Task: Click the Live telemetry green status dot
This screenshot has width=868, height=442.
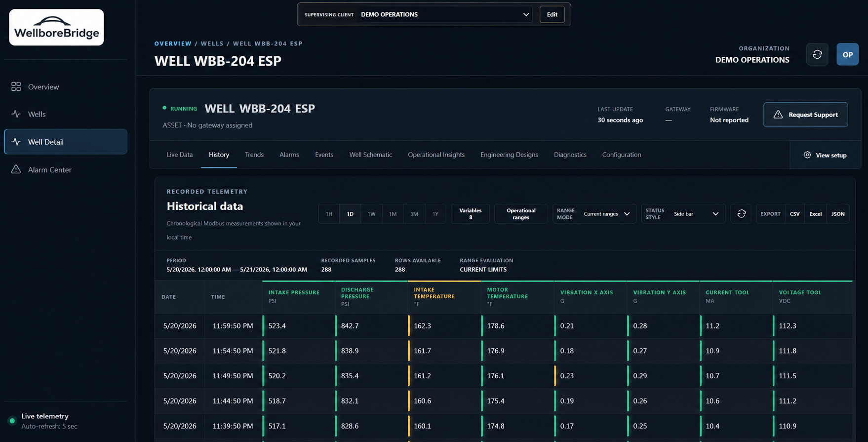Action: [x=12, y=421]
